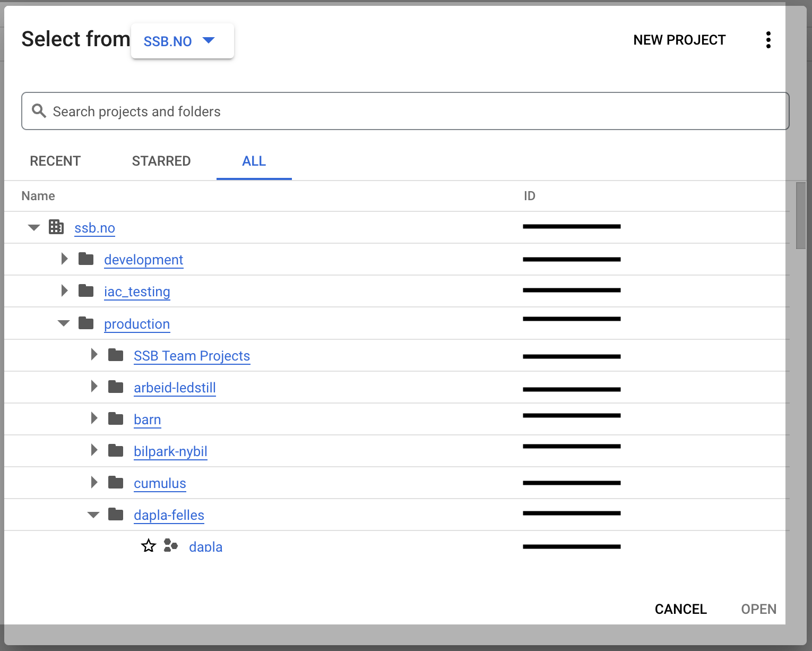Click the barn folder icon
Viewport: 812px width, 651px height.
[x=116, y=418]
